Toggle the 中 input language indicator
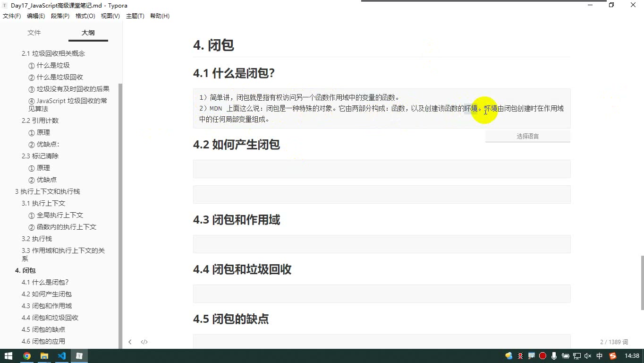This screenshot has height=363, width=644. 600,356
